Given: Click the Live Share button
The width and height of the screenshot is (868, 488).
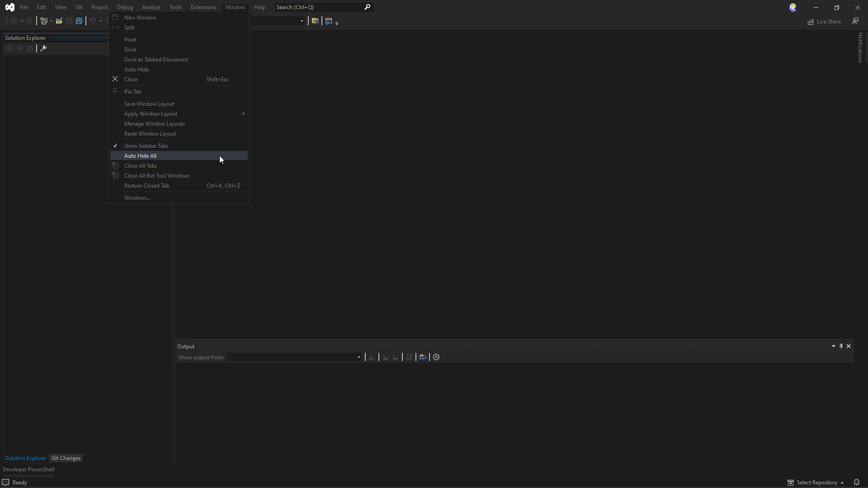Looking at the screenshot, I should [824, 22].
